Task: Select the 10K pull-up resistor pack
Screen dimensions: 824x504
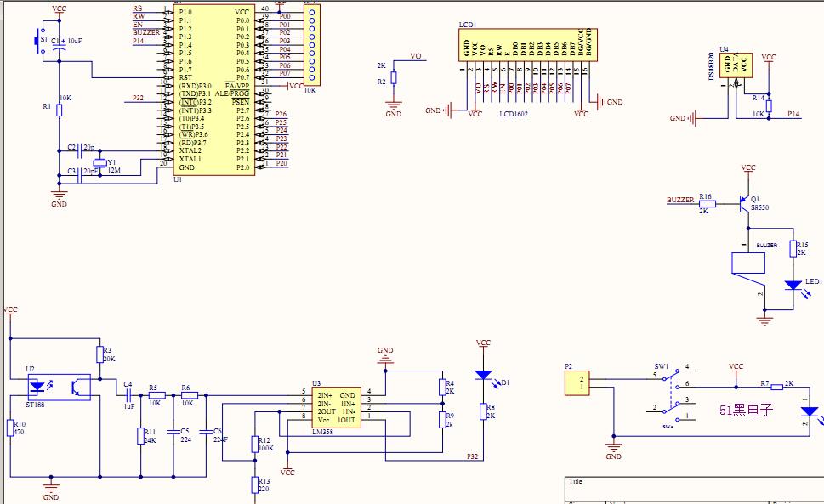Action: tap(311, 45)
